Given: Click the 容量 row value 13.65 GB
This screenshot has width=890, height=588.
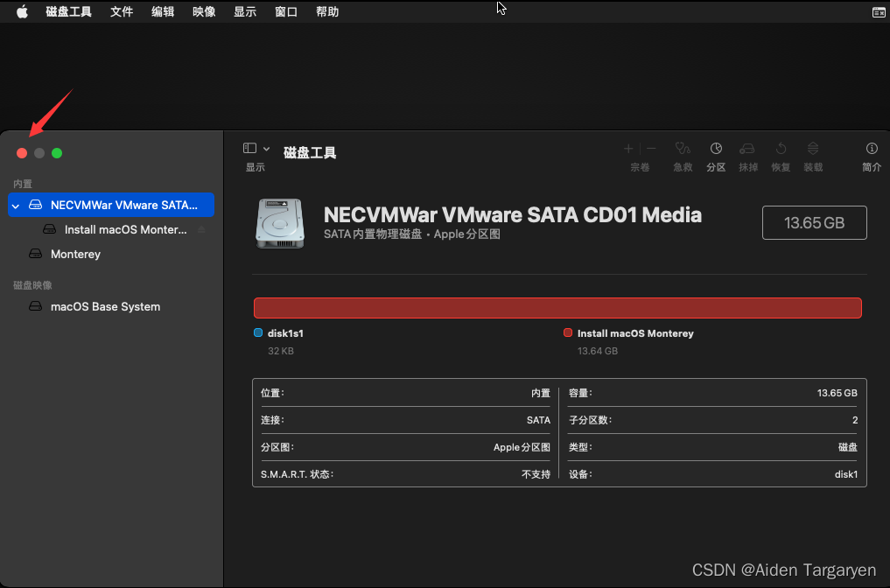Looking at the screenshot, I should [837, 394].
